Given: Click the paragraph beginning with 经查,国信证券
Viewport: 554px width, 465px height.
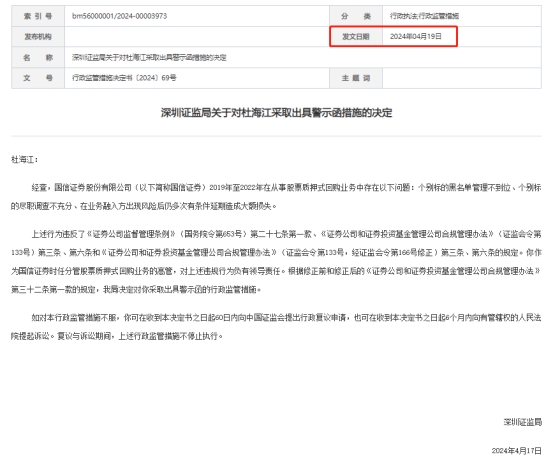Looking at the screenshot, I should (x=276, y=197).
